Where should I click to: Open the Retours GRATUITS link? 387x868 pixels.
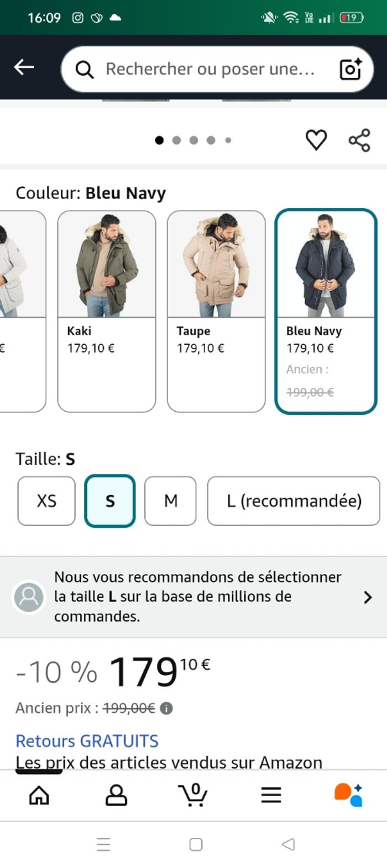point(87,741)
